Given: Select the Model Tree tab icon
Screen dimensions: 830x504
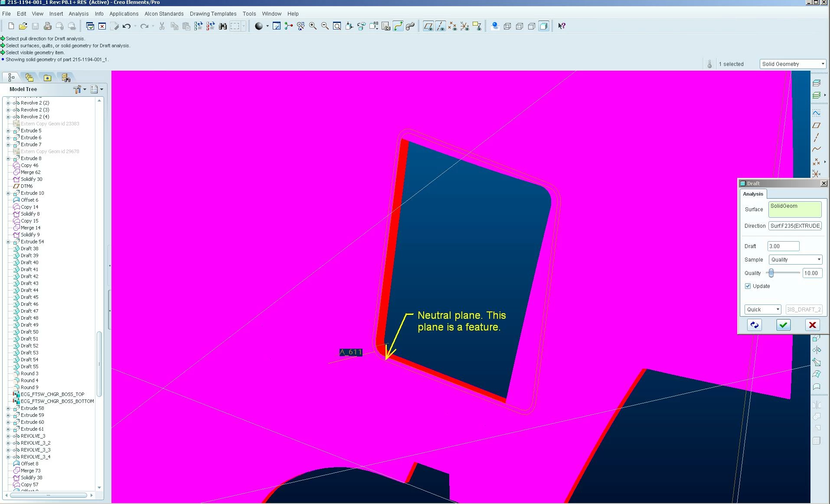Looking at the screenshot, I should point(12,78).
